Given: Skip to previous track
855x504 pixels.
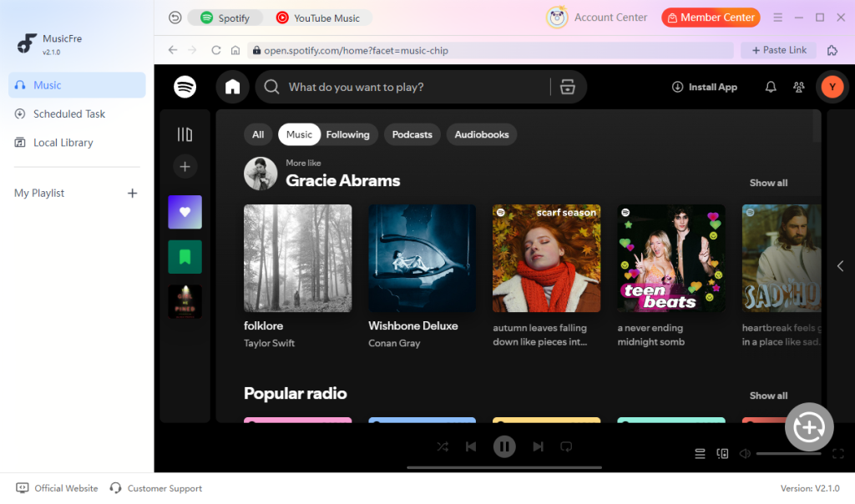Looking at the screenshot, I should pos(471,446).
